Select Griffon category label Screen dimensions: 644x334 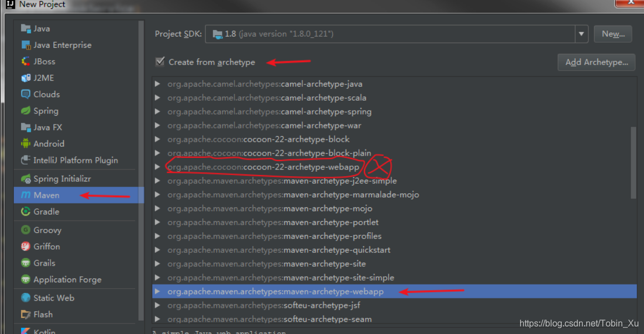point(47,247)
